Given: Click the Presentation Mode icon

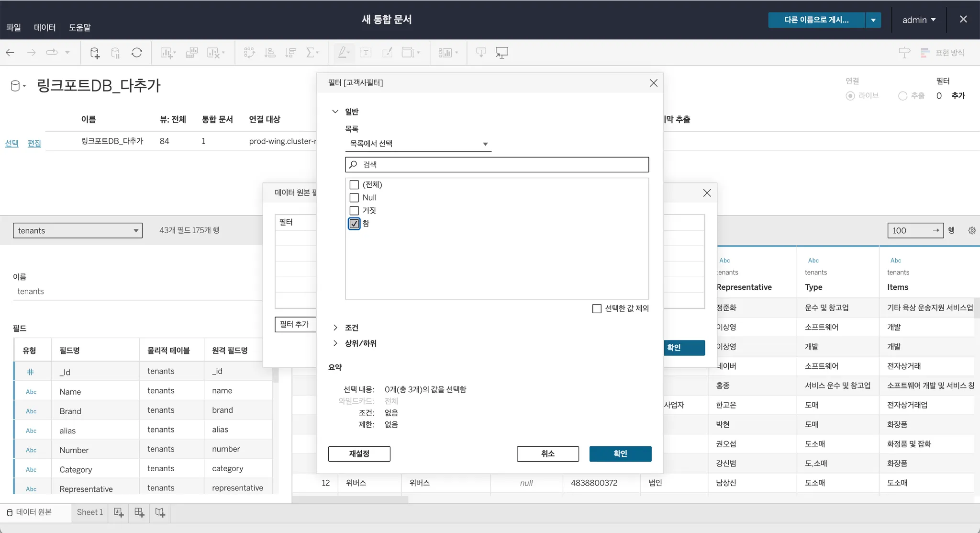Looking at the screenshot, I should click(501, 53).
